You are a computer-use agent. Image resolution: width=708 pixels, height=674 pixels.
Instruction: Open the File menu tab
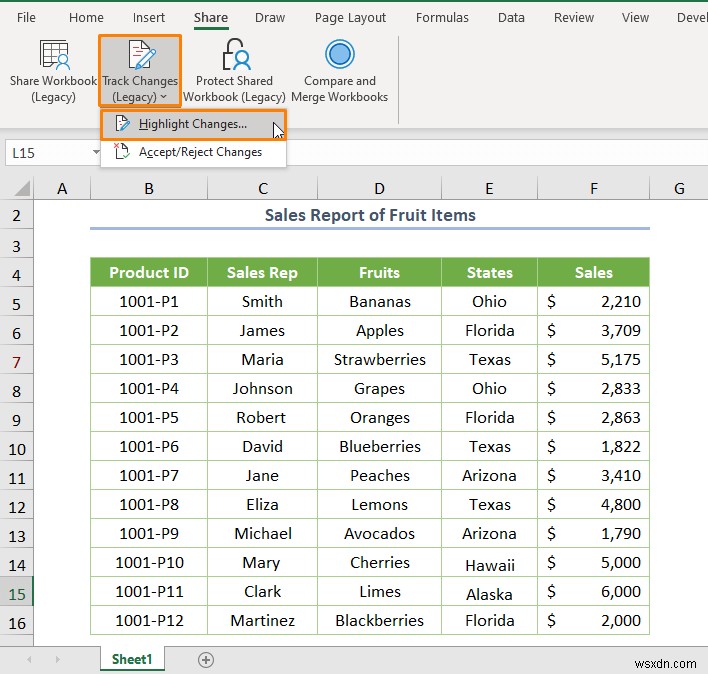pos(27,17)
